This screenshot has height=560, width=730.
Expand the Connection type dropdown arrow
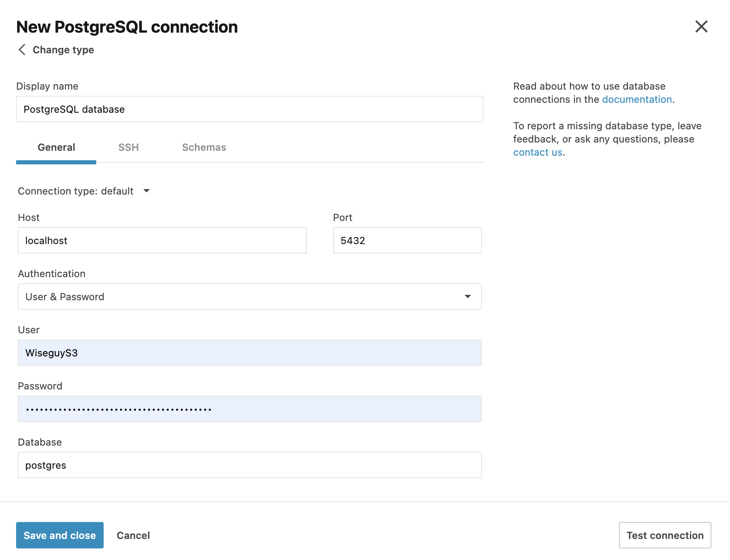147,191
